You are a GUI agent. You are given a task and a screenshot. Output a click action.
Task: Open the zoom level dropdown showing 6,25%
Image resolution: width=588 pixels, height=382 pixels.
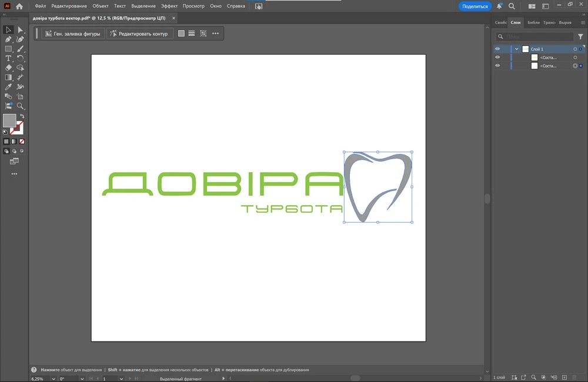tap(54, 379)
